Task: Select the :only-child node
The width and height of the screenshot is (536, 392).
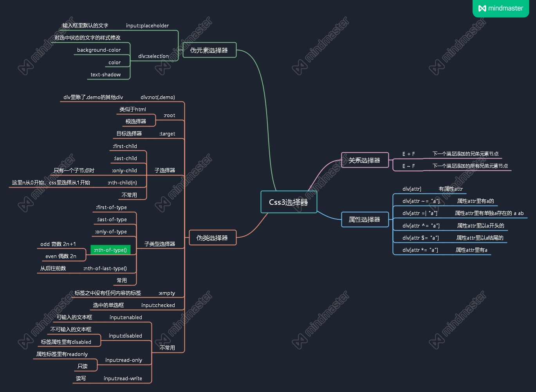Action: coord(124,171)
